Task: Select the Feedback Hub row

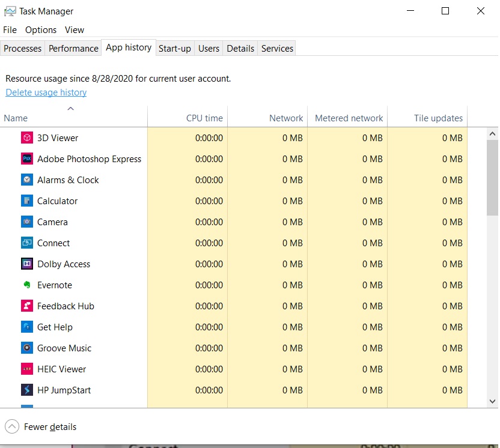Action: click(66, 306)
